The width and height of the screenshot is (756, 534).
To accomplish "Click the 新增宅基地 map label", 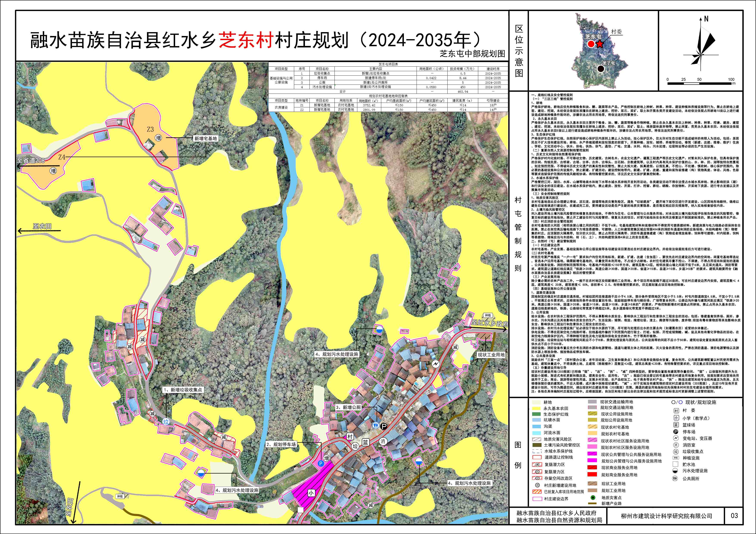I will pyautogui.click(x=205, y=139).
